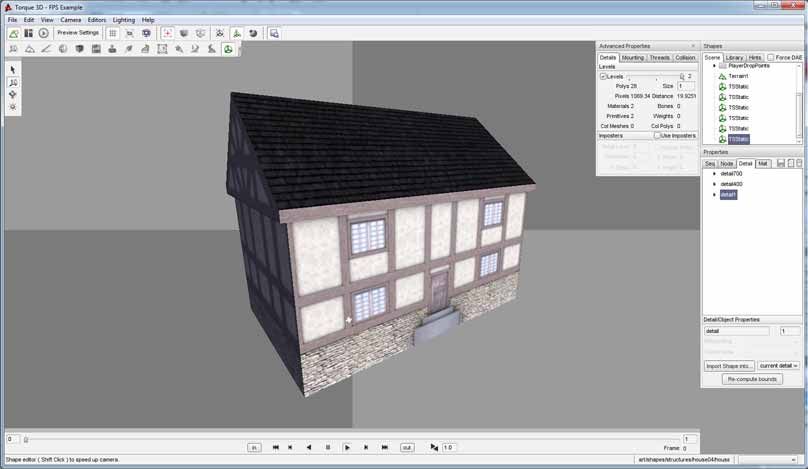
Task: Click the Terrain1 icon in scene list
Action: click(x=722, y=76)
